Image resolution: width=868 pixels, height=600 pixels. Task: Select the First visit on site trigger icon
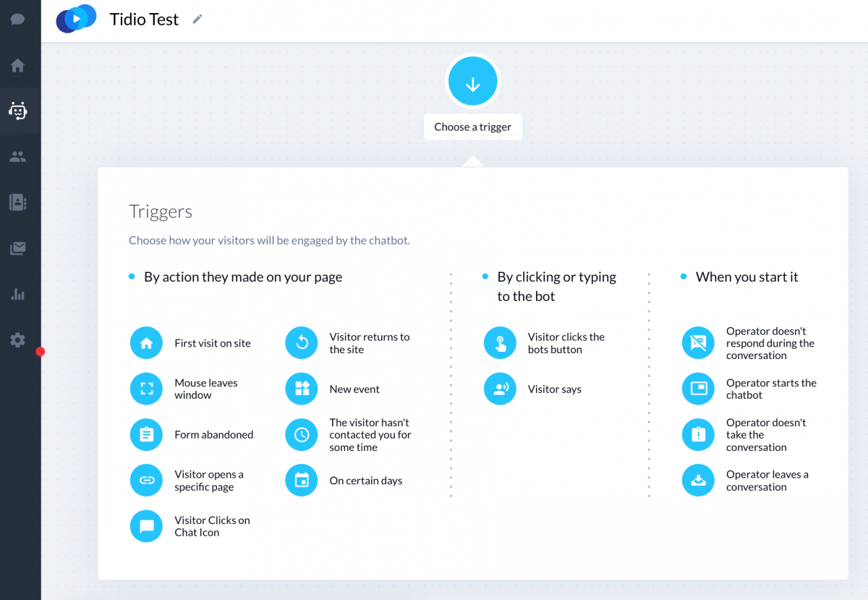tap(146, 343)
